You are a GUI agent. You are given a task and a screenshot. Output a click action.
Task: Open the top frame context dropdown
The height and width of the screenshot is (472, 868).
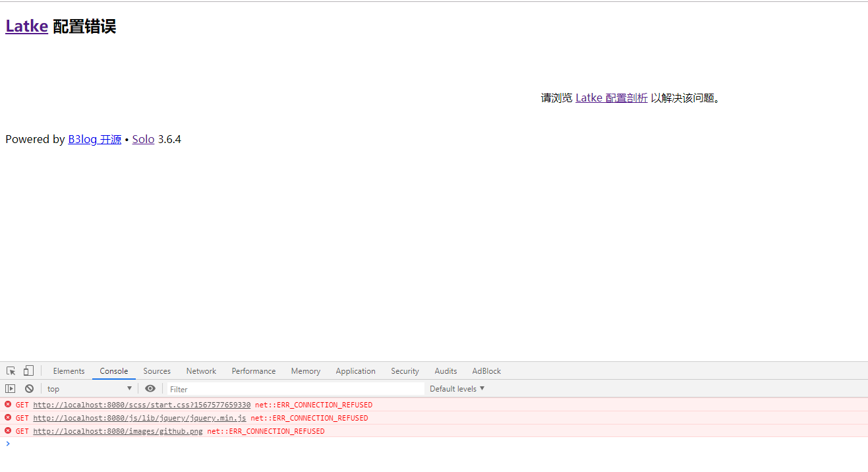(x=89, y=388)
